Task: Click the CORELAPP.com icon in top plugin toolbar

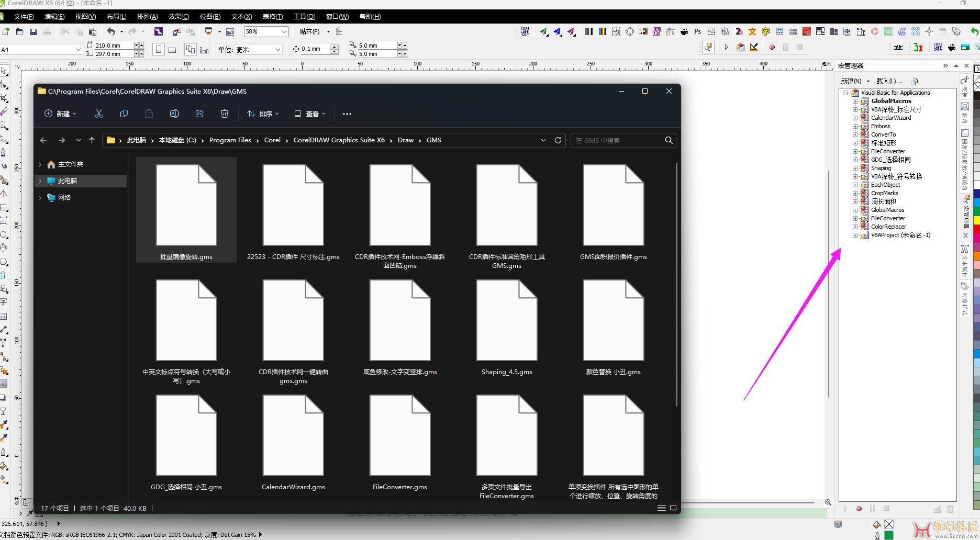Action: [x=525, y=32]
